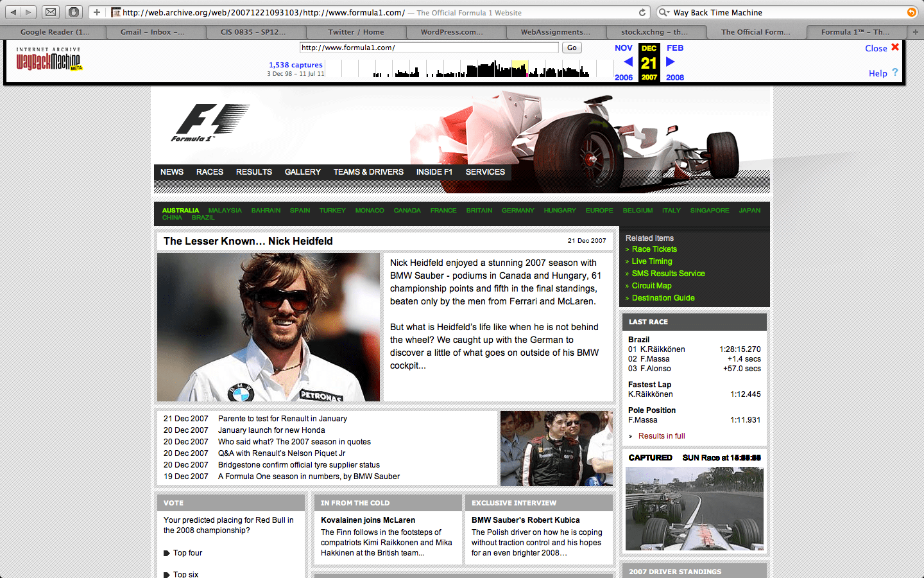Jump to the FEB capture month

pos(675,48)
